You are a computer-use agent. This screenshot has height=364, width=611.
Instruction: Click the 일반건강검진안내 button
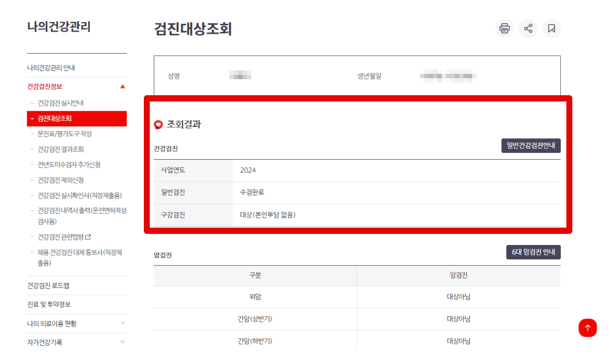click(531, 145)
